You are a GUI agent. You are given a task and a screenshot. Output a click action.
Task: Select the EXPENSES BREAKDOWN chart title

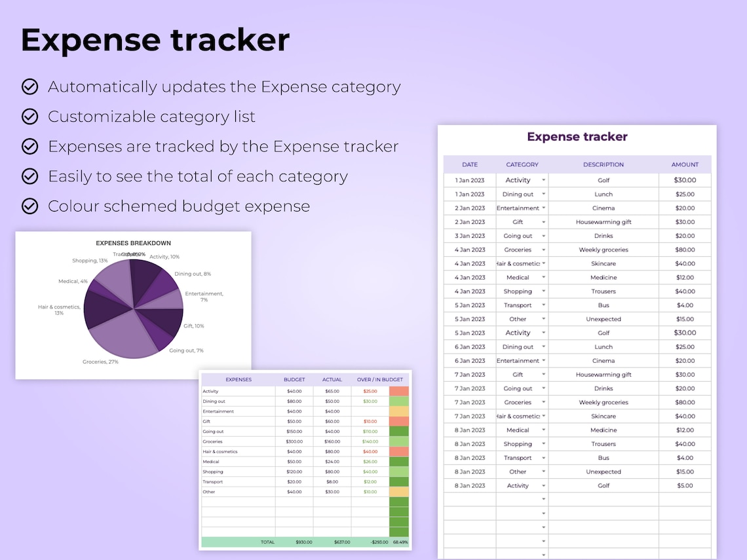(134, 243)
